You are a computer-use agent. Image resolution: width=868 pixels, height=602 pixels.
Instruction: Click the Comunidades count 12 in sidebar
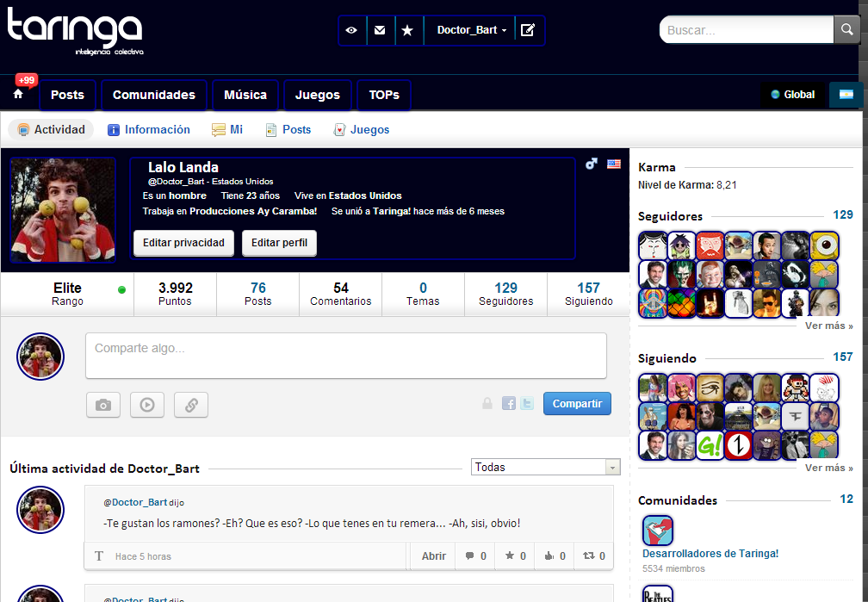coord(846,499)
